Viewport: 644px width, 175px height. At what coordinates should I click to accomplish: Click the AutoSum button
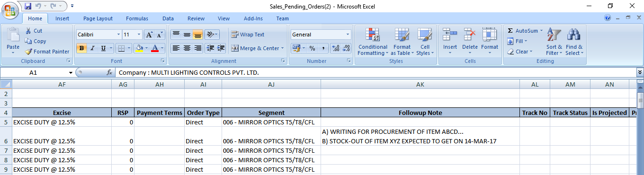pos(523,31)
